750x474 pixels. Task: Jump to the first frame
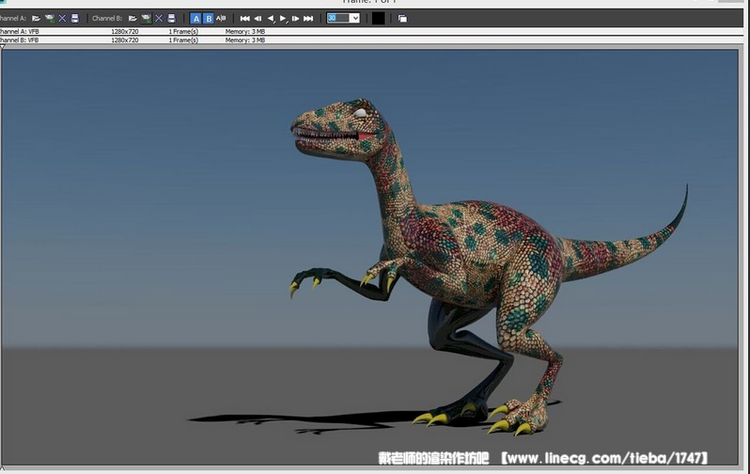[245, 19]
